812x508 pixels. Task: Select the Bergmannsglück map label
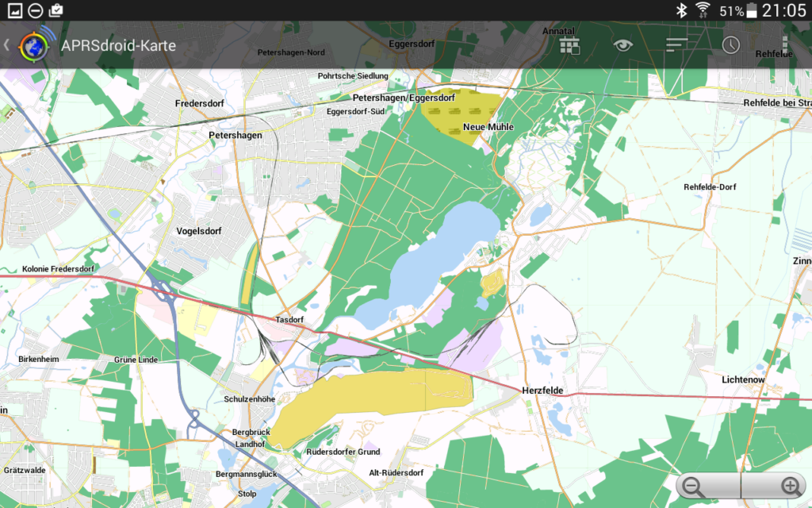coord(246,475)
